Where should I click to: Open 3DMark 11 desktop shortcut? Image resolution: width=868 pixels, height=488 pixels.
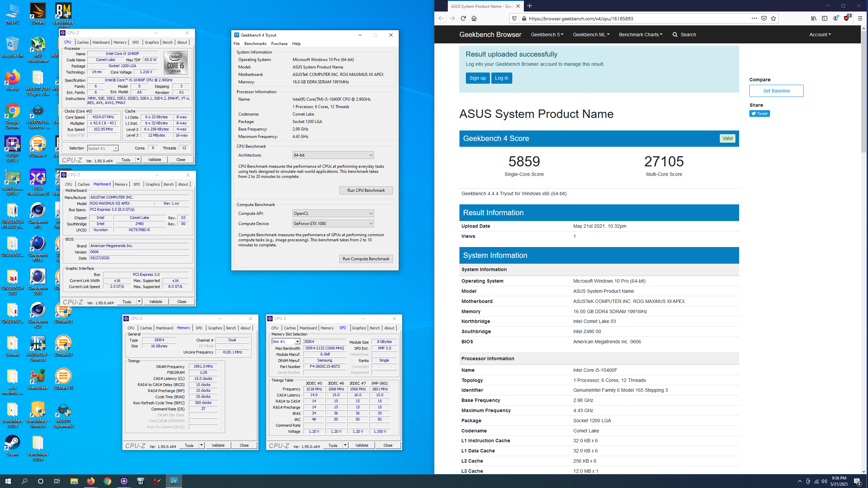click(x=63, y=379)
